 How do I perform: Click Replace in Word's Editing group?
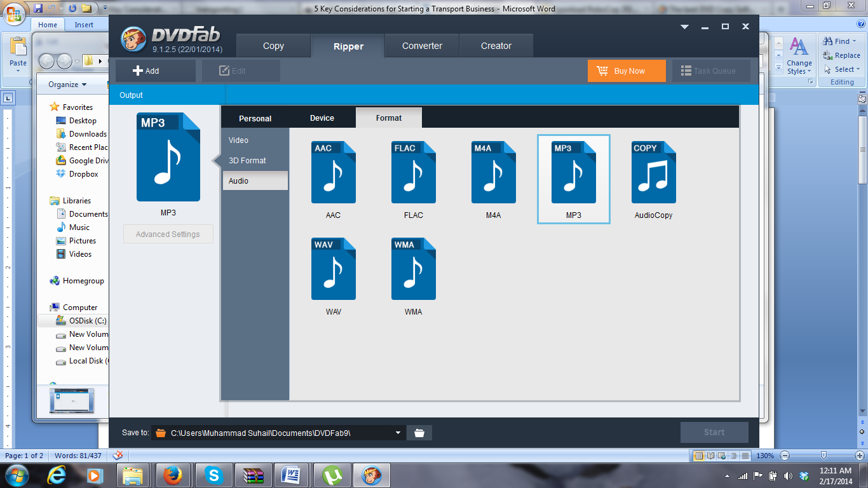click(x=842, y=55)
